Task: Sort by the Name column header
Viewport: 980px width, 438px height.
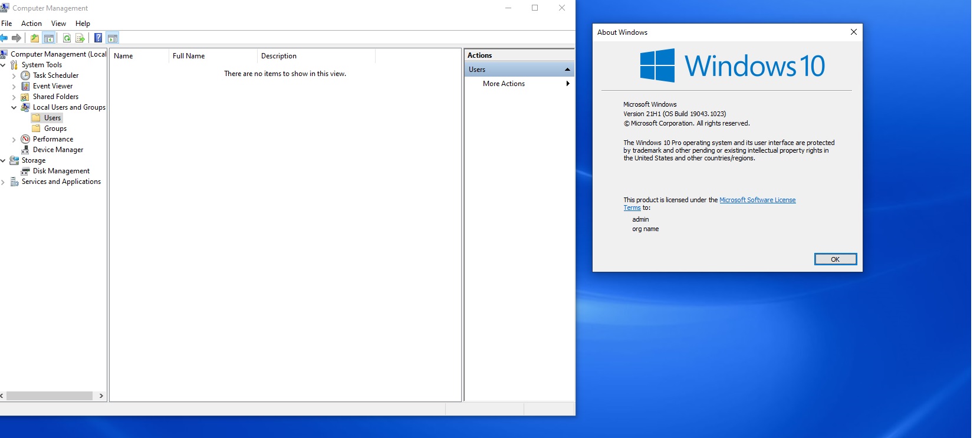Action: [139, 56]
